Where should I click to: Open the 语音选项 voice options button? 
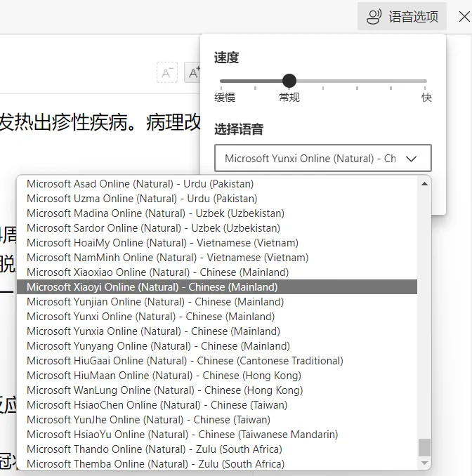(x=402, y=16)
